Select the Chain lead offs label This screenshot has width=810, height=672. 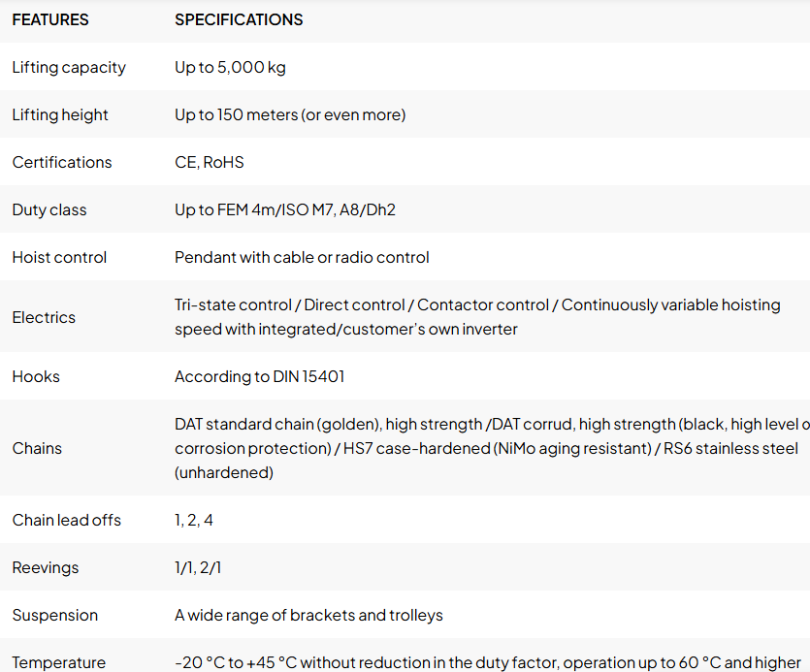pyautogui.click(x=67, y=520)
